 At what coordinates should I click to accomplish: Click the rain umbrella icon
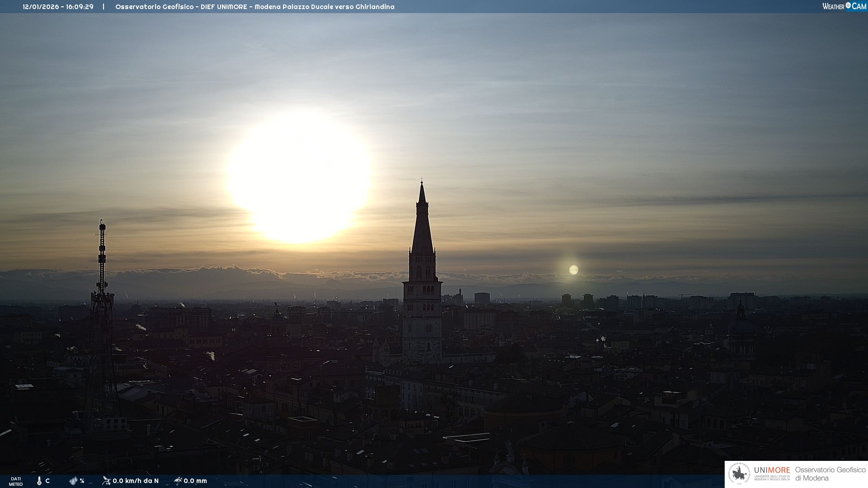coord(178,481)
